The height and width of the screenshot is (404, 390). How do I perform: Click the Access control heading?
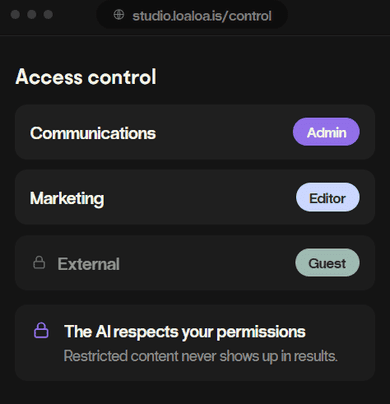(86, 77)
